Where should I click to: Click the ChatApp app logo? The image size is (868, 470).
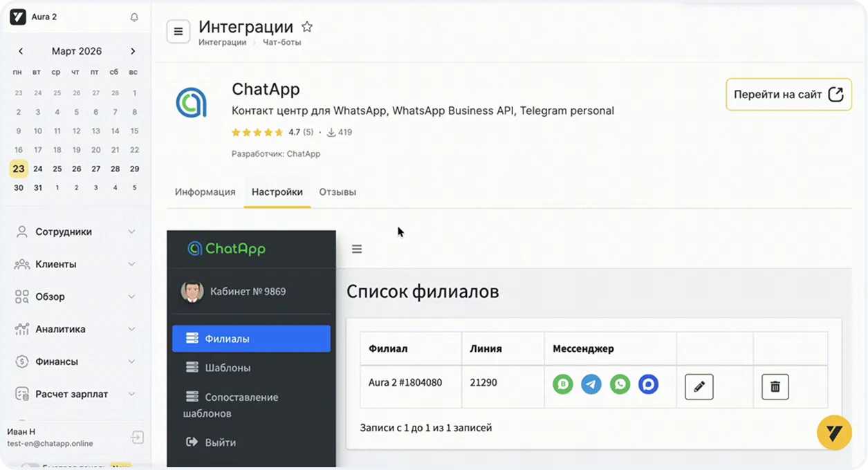[192, 102]
